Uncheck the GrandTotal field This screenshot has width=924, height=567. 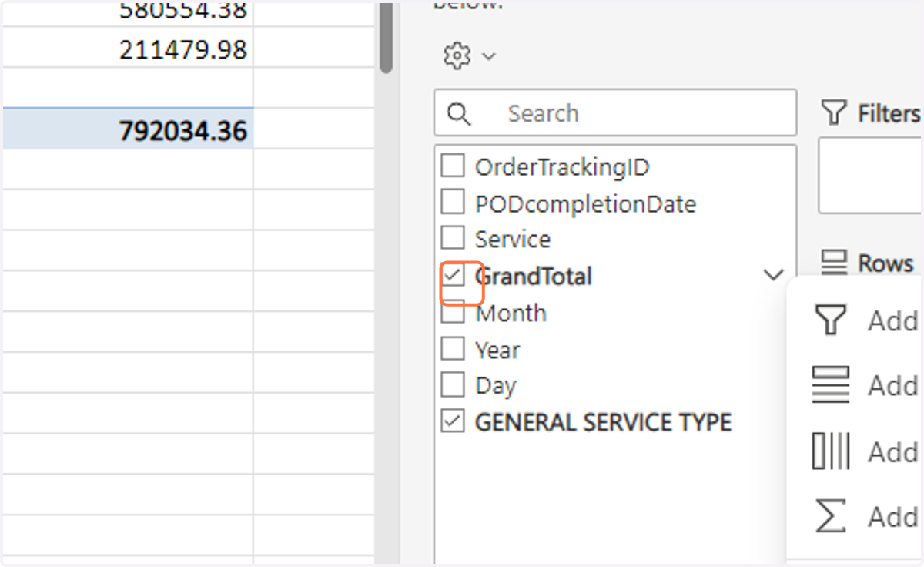(453, 275)
